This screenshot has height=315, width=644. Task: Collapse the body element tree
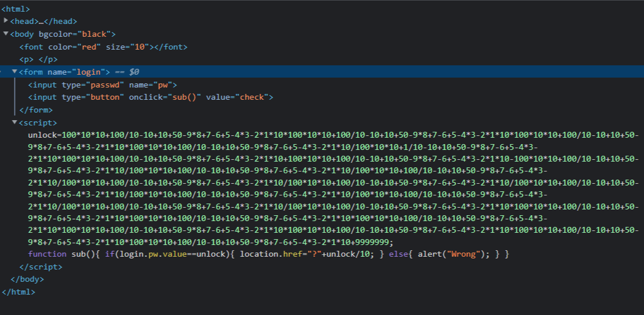(x=6, y=33)
